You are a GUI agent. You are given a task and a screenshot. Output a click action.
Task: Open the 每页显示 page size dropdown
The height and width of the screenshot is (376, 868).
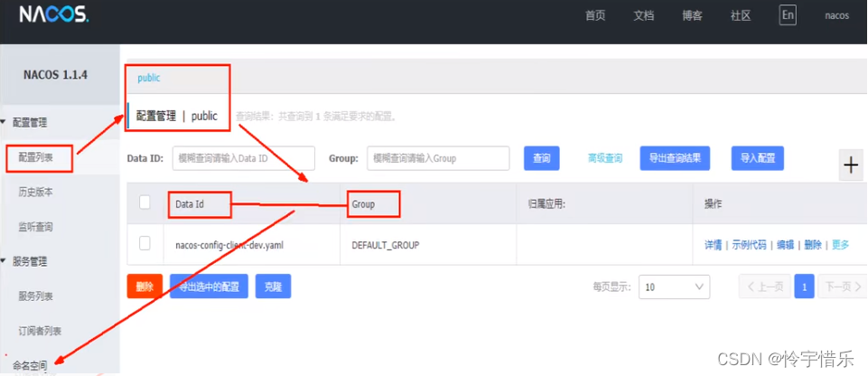(674, 287)
